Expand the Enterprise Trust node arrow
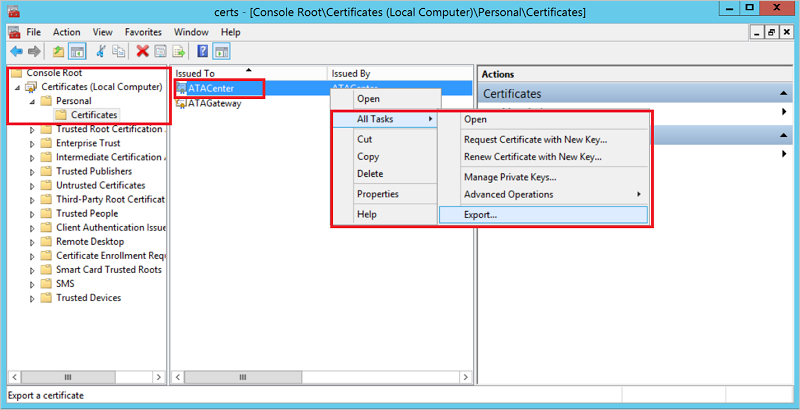 [32, 144]
